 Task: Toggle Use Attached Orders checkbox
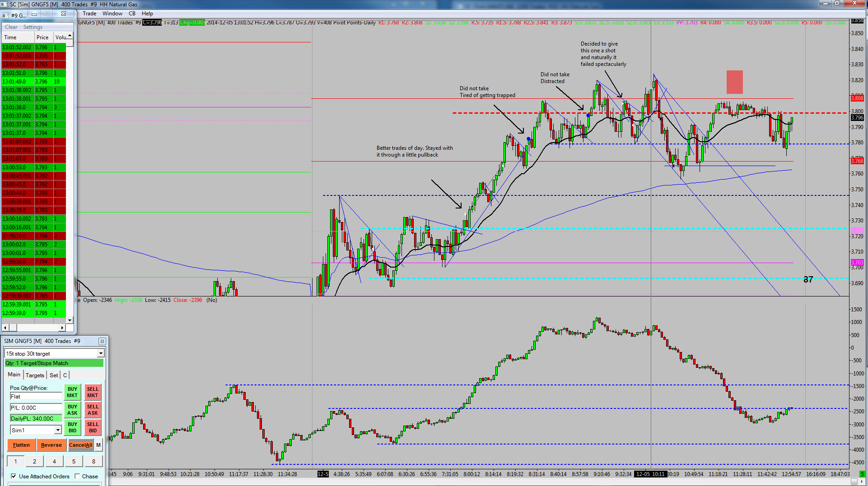(x=14, y=476)
